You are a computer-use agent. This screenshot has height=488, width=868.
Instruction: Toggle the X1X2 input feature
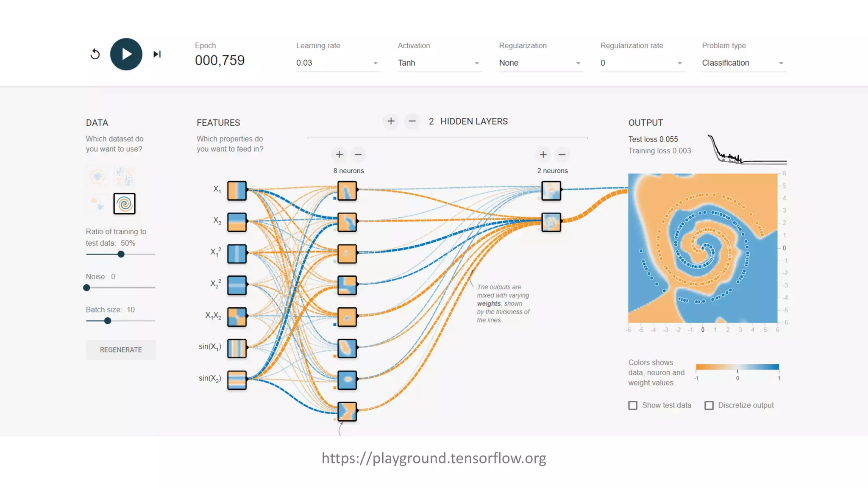(x=237, y=317)
